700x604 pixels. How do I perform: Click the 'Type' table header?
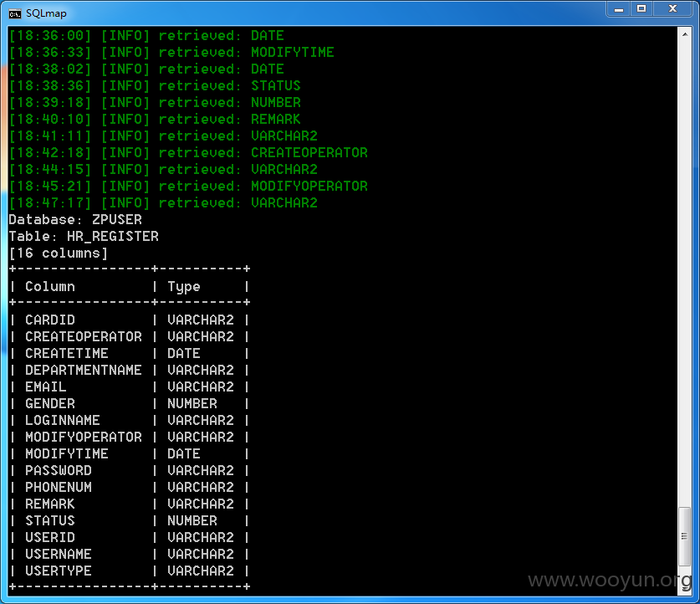(x=183, y=287)
